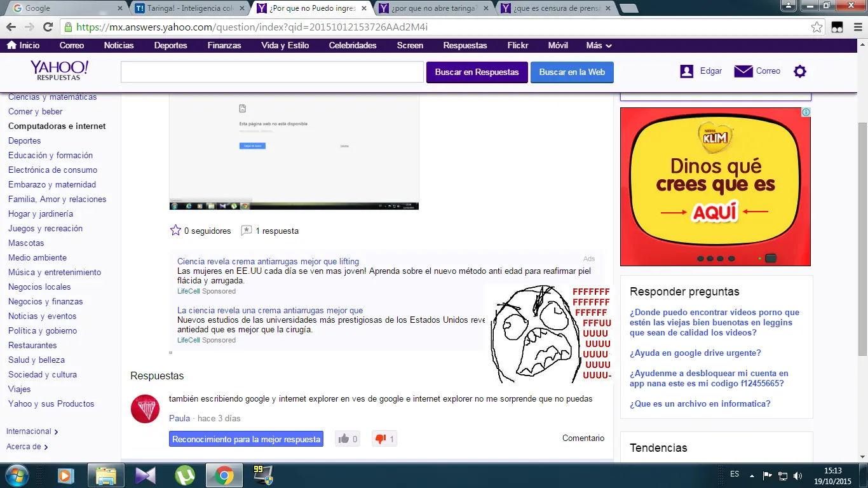Click the HTTPS padlock icon in the address bar
This screenshot has height=488, width=868.
[67, 28]
